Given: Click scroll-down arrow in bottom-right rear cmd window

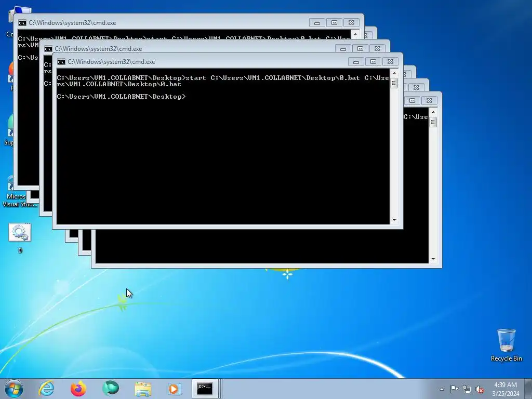Looking at the screenshot, I should point(433,259).
